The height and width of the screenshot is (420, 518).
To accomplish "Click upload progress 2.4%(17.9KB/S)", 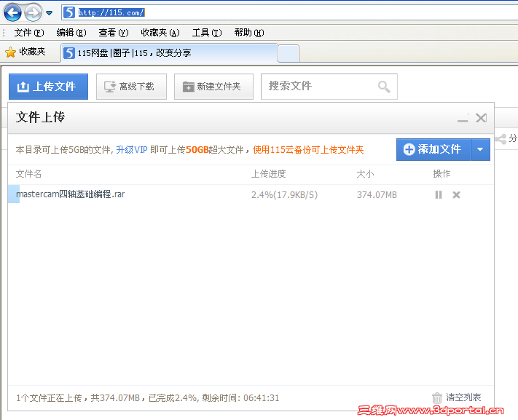I will (284, 195).
